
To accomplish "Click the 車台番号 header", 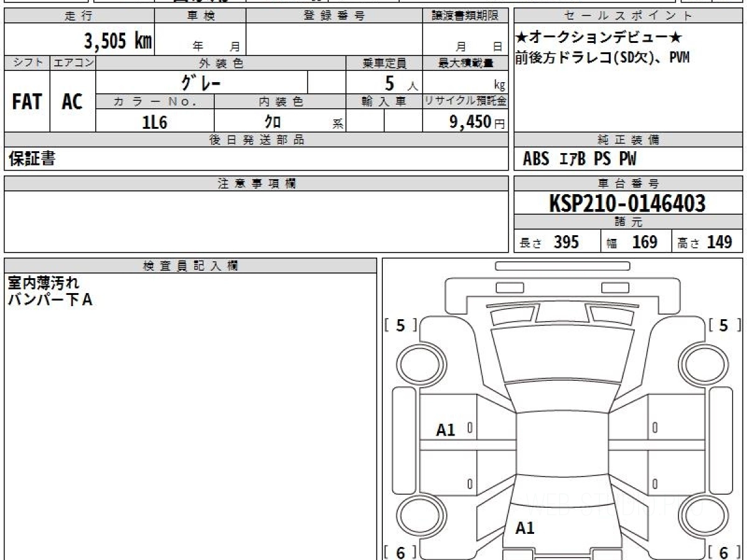I will pyautogui.click(x=628, y=184).
